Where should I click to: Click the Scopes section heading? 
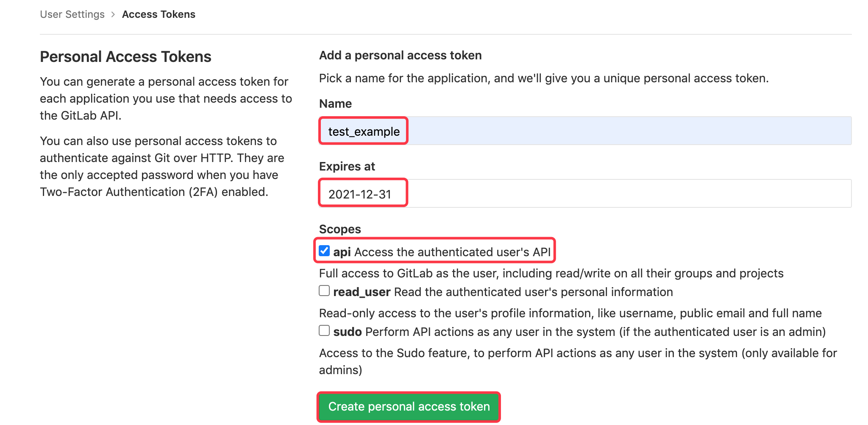(x=340, y=229)
